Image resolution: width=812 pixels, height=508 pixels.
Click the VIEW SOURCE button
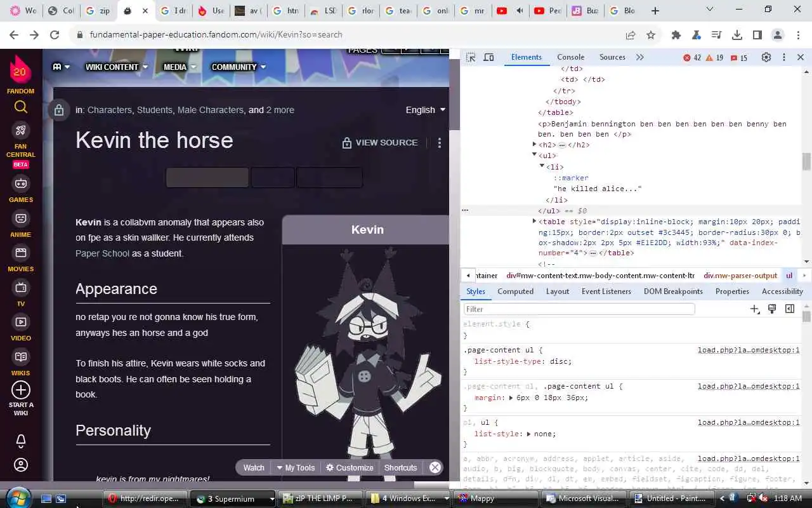379,143
